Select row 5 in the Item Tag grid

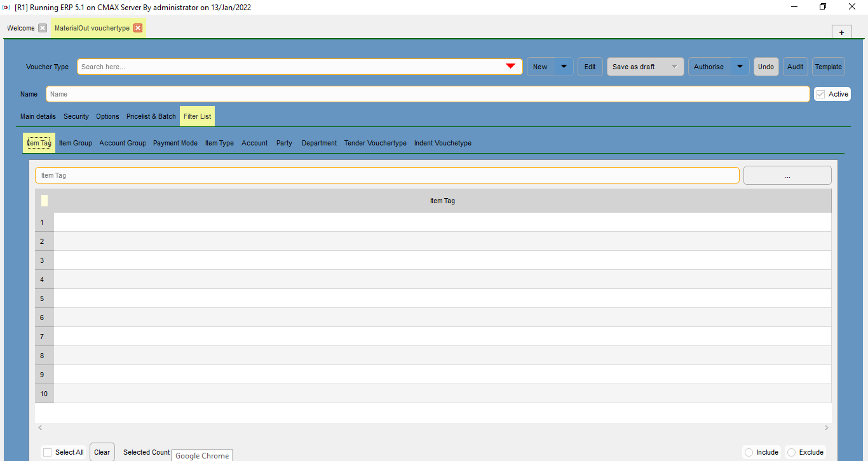pyautogui.click(x=433, y=298)
